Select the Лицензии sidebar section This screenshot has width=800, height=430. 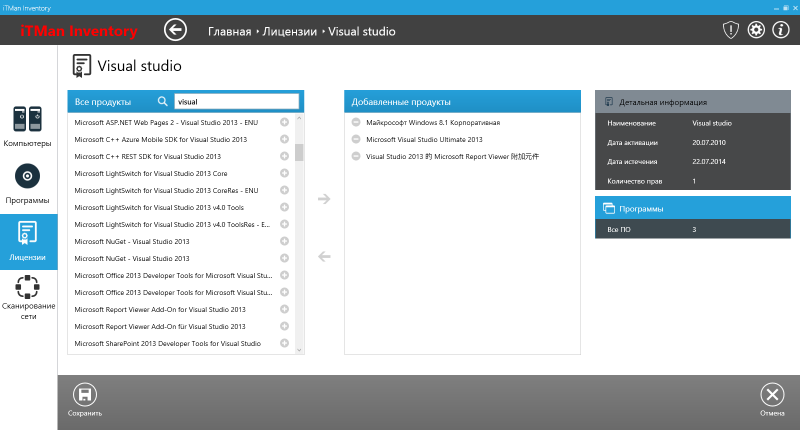click(29, 241)
